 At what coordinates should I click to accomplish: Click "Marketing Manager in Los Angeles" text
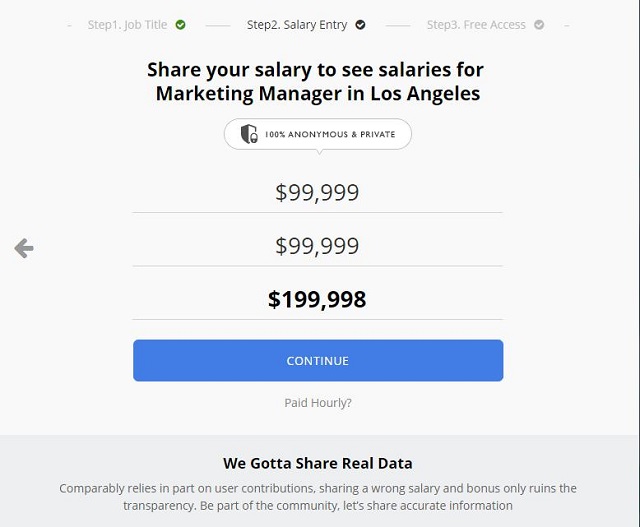(317, 94)
